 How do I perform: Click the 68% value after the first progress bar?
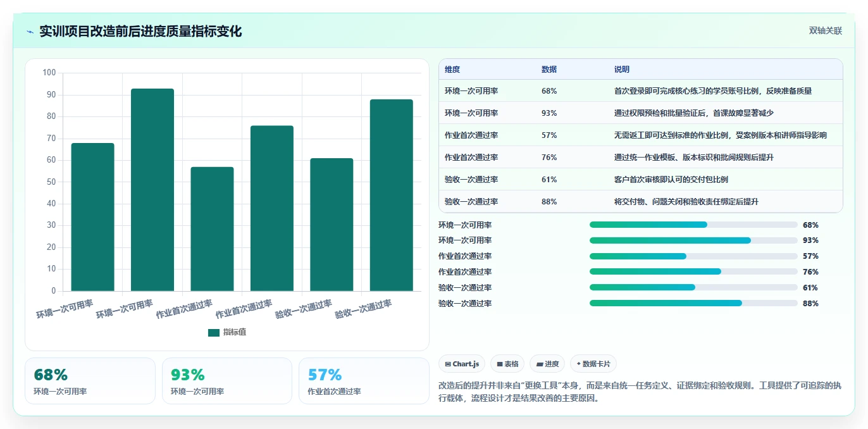click(810, 225)
